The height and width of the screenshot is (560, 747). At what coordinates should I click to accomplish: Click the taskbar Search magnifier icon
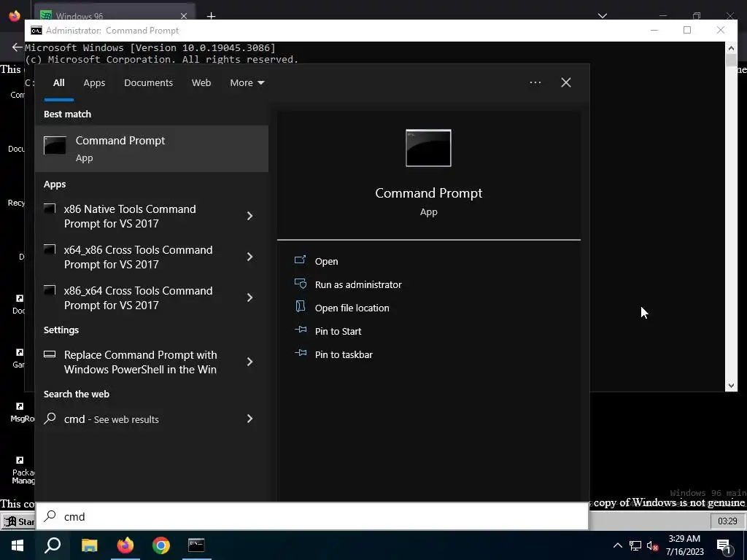[x=53, y=545]
